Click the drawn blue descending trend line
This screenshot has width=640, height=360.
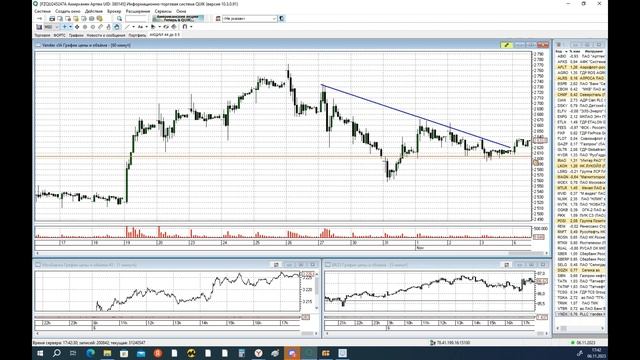click(x=416, y=116)
